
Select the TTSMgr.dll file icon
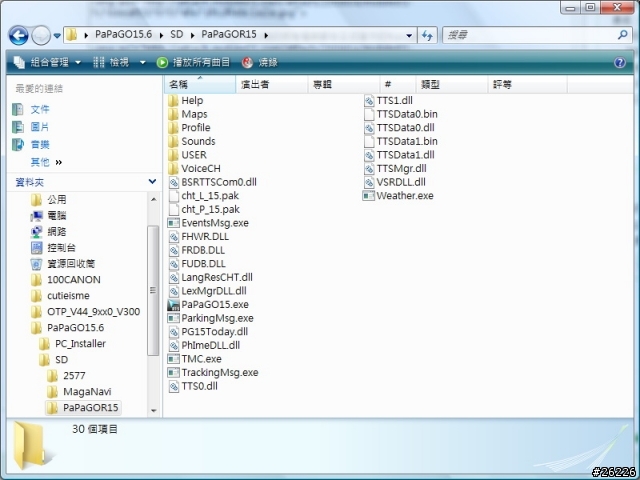coord(369,168)
